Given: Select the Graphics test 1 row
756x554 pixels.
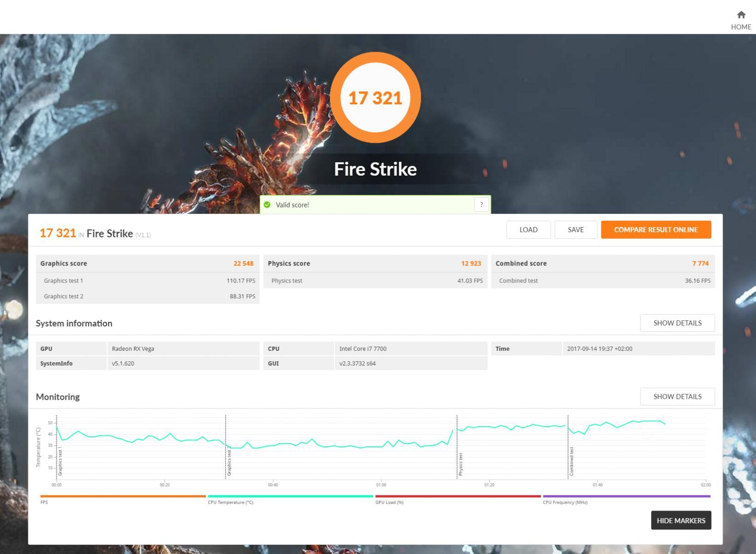Looking at the screenshot, I should pyautogui.click(x=148, y=280).
